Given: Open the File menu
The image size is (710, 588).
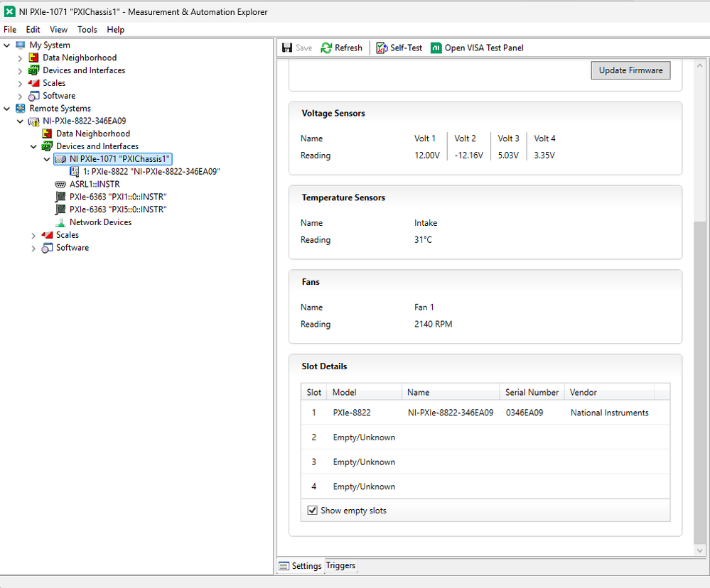Looking at the screenshot, I should click(10, 30).
